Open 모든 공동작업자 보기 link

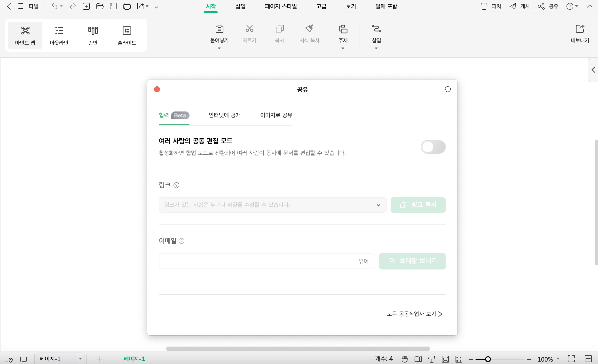pyautogui.click(x=415, y=314)
